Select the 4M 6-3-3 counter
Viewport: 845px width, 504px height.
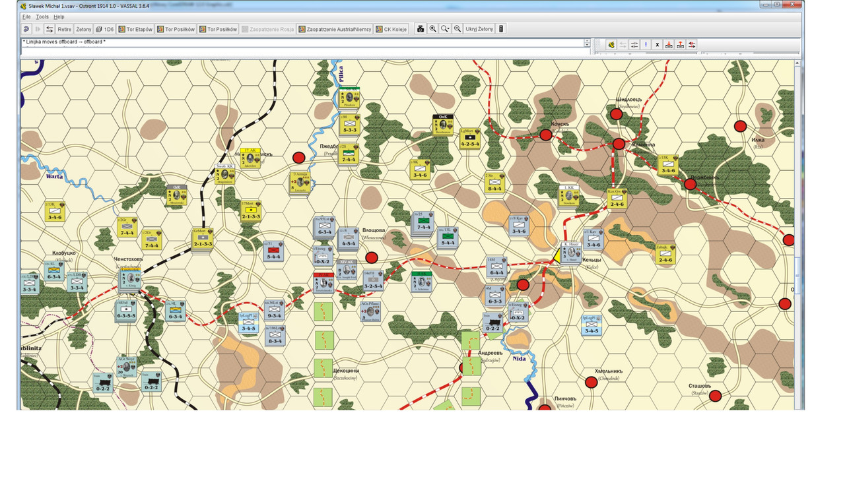click(494, 296)
